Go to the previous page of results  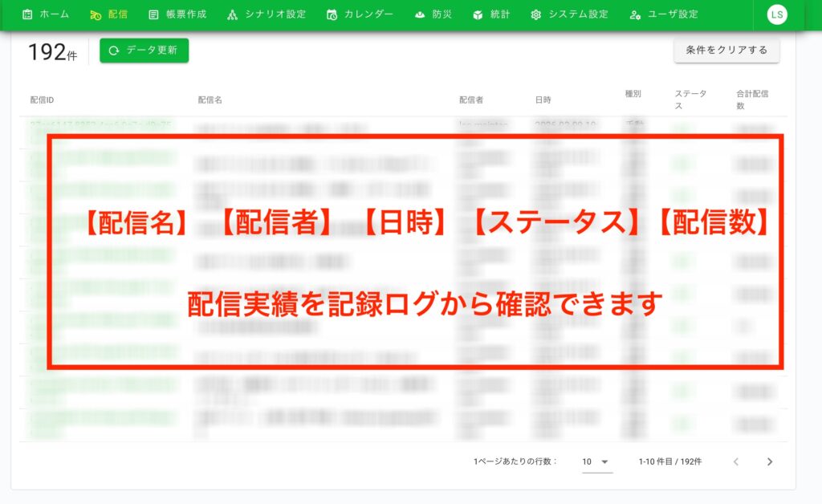point(736,461)
